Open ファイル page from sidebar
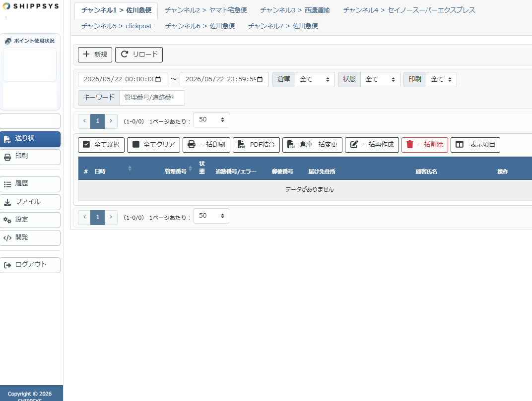Viewport: 532px width, 401px height. 30,202
